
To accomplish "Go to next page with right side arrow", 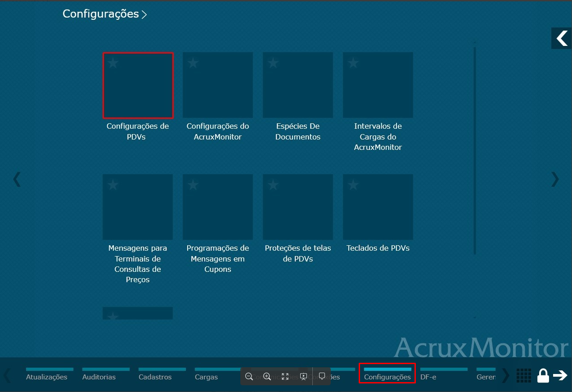I will tap(555, 179).
